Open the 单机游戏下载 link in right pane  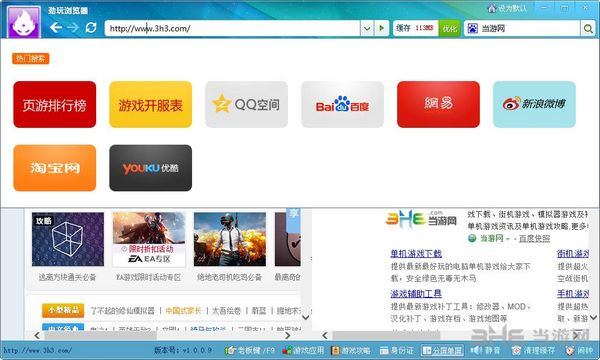pyautogui.click(x=416, y=253)
